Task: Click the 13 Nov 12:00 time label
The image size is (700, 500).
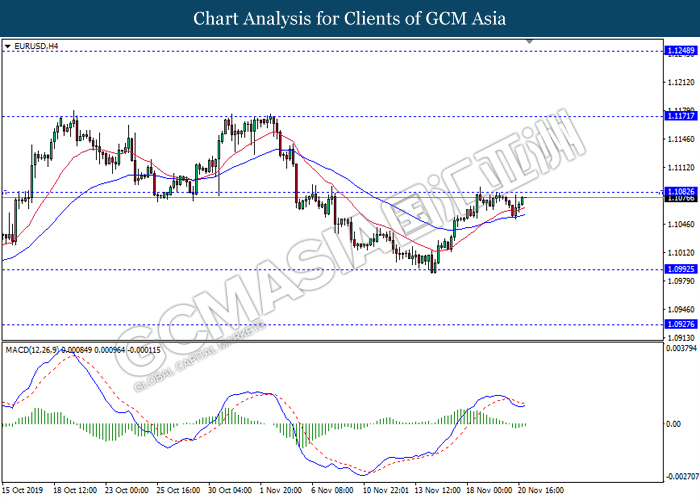Action: pyautogui.click(x=438, y=490)
